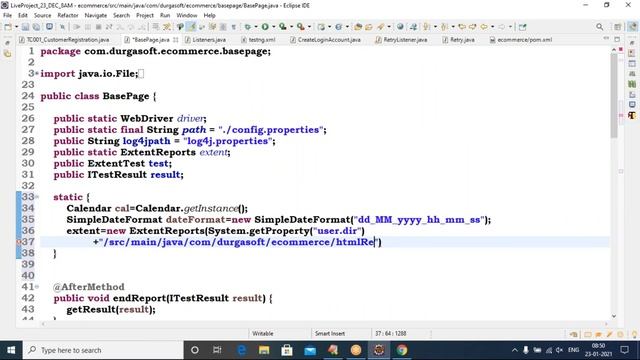Click the Save All toolbar icon
Viewport: 640px width, 360px height.
point(36,27)
